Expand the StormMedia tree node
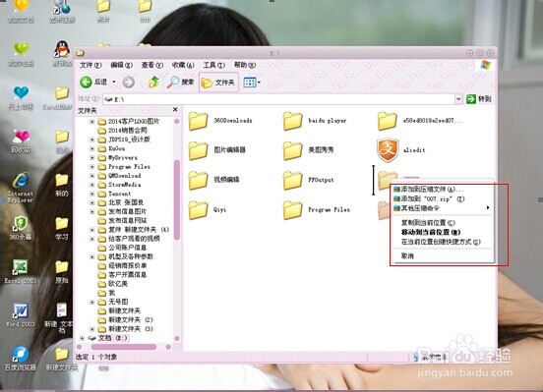Image resolution: width=543 pixels, height=392 pixels. tap(92, 185)
